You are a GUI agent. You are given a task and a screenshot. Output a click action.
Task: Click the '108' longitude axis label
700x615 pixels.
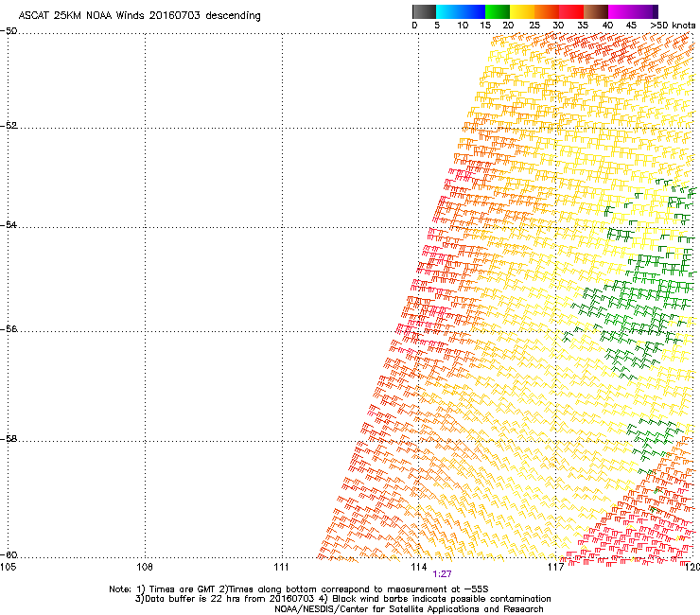(145, 567)
